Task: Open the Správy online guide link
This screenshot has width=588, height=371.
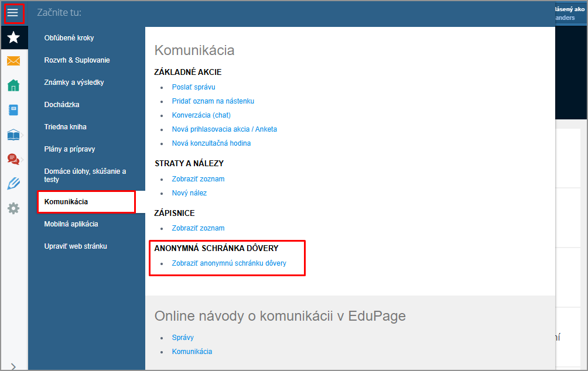Action: click(183, 338)
